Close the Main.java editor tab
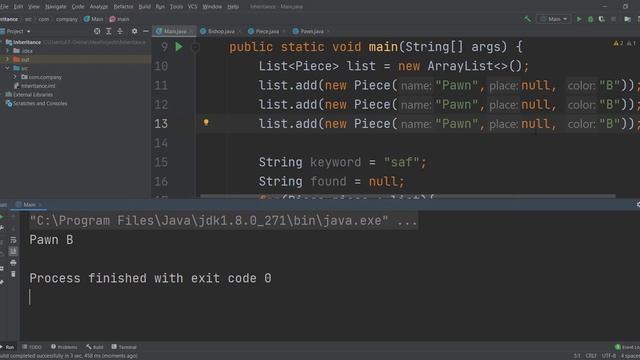This screenshot has height=360, width=640. (191, 31)
